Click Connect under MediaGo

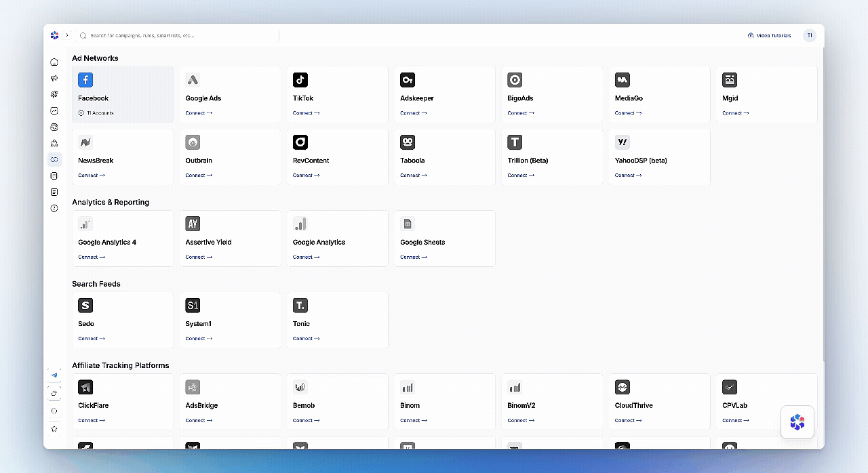point(629,113)
